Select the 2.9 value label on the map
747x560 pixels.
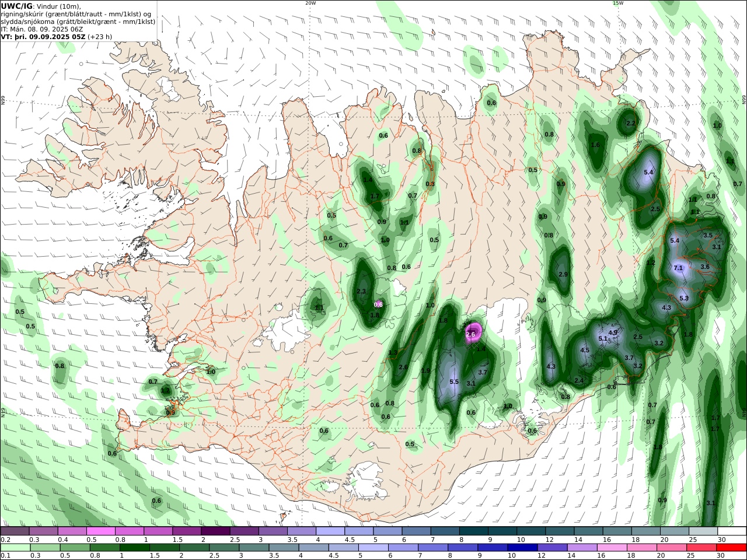(x=563, y=274)
